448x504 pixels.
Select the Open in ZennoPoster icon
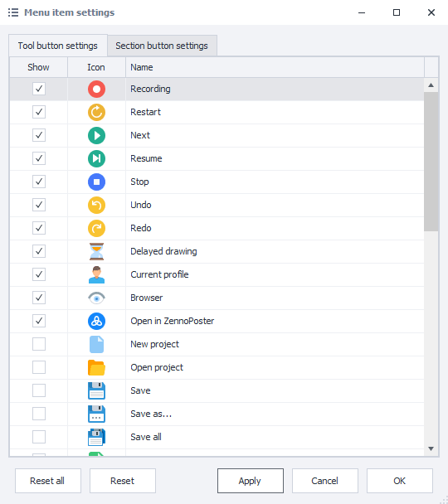pyautogui.click(x=96, y=321)
